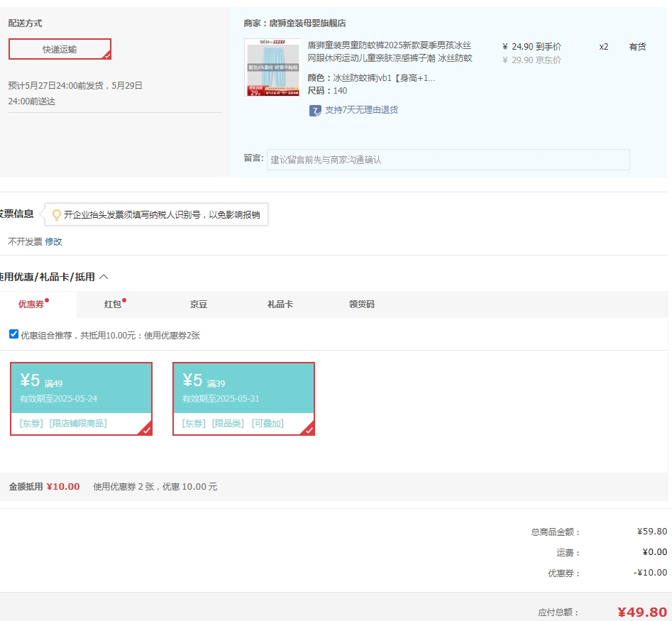The width and height of the screenshot is (672, 621).
Task: Click the 颜色：冰丝防蚊裤jvb1 color text
Action: pos(371,78)
